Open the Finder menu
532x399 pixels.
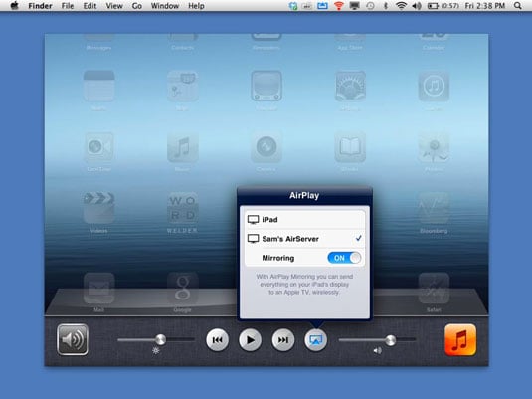pos(40,6)
